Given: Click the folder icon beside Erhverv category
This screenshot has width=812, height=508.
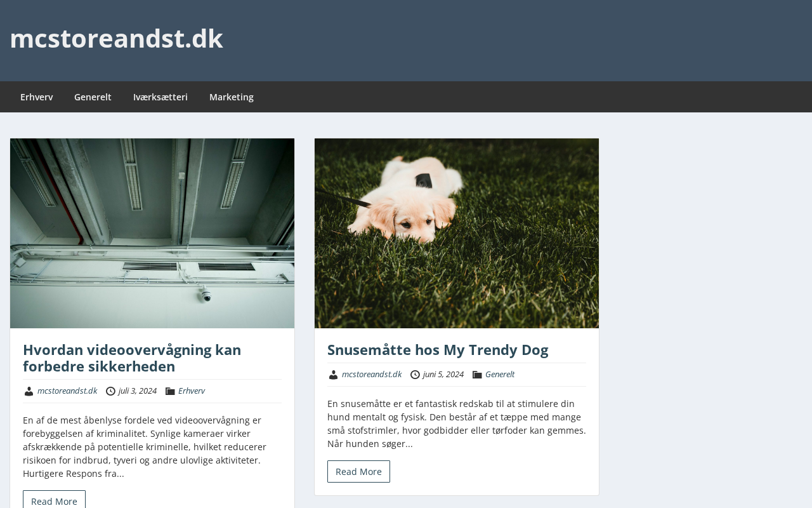Looking at the screenshot, I should click(x=170, y=391).
